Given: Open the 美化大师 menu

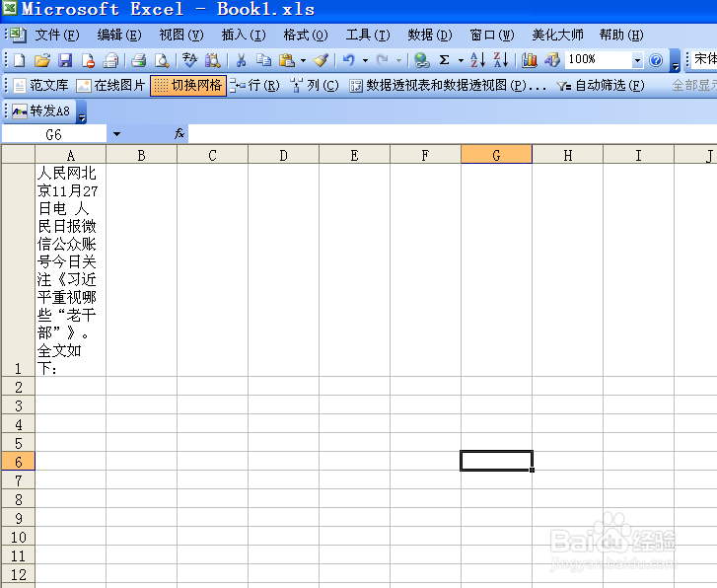Looking at the screenshot, I should point(557,35).
